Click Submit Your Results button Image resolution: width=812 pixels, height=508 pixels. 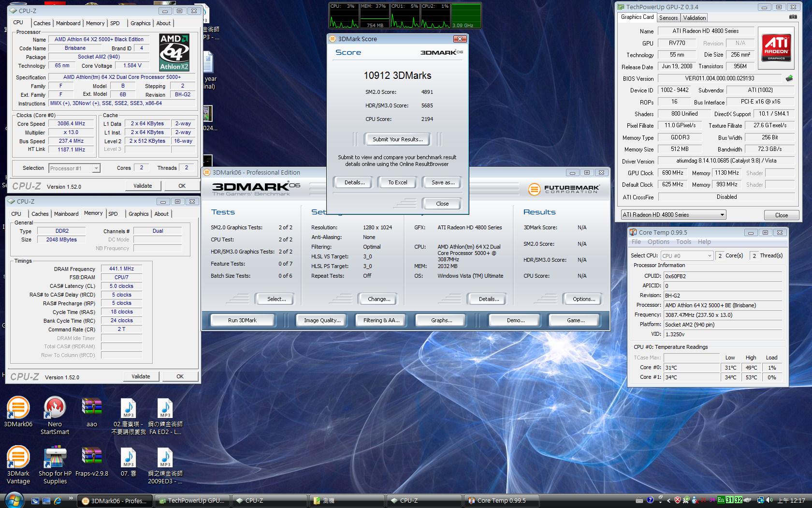pos(397,139)
